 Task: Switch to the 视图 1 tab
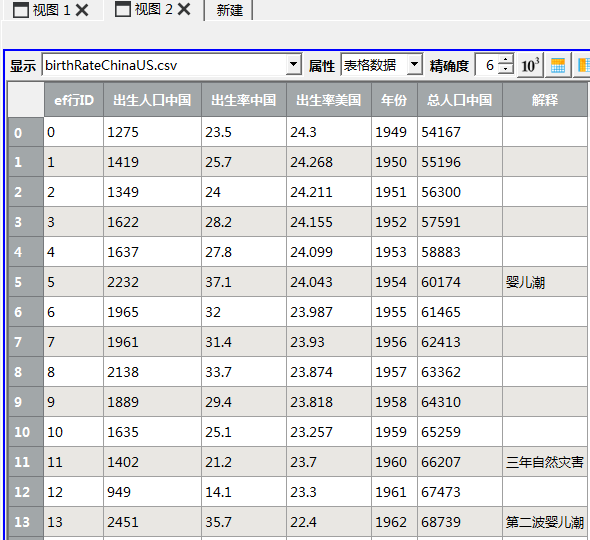[x=52, y=10]
